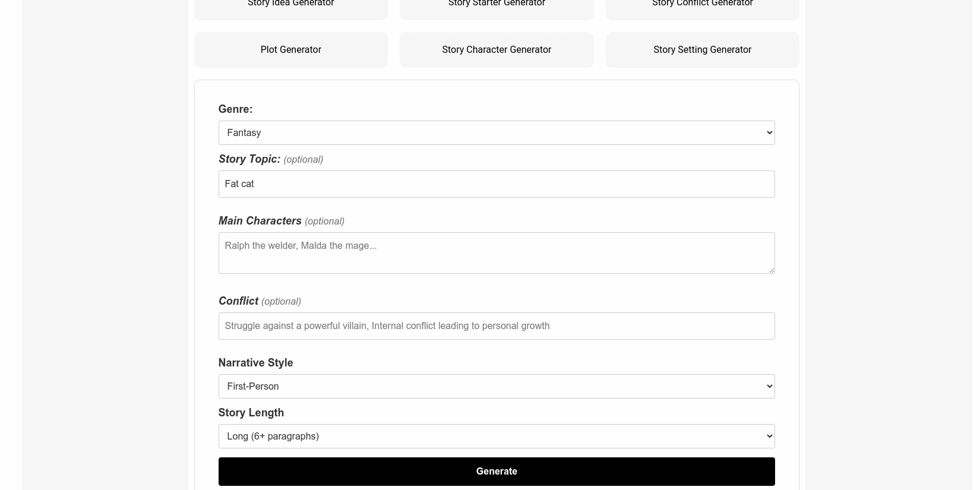Click the Generate button
The image size is (980, 490).
497,471
